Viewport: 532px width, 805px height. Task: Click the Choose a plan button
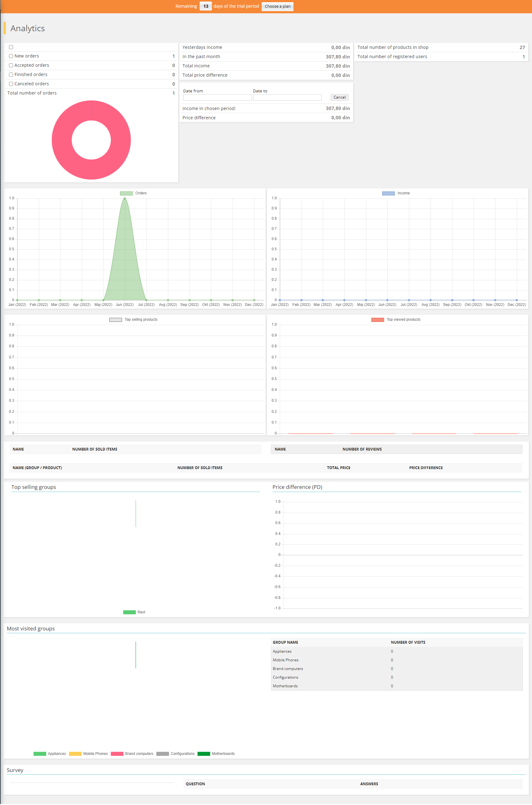[x=277, y=6]
